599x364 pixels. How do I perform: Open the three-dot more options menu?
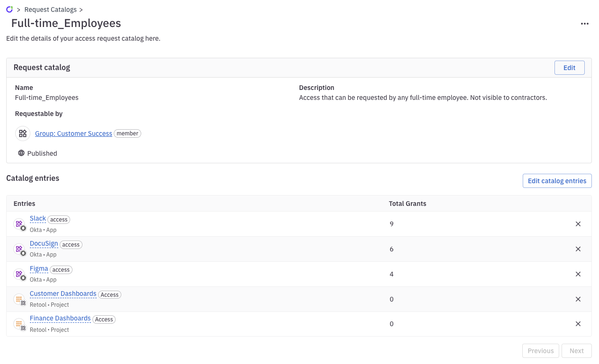click(x=584, y=24)
